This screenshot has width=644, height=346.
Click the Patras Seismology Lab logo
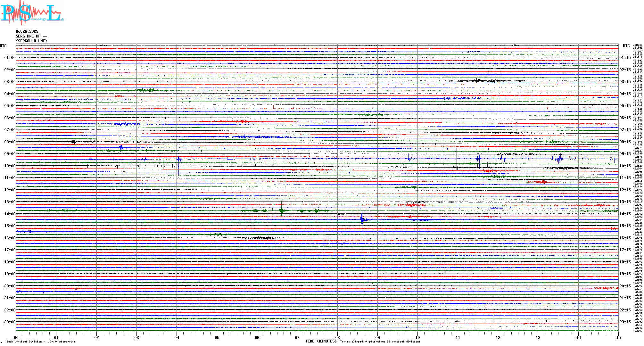click(x=32, y=13)
